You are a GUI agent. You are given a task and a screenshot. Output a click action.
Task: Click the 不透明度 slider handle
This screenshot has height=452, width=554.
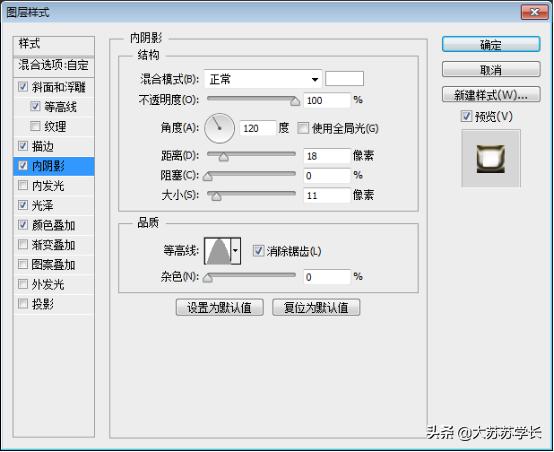click(x=295, y=102)
